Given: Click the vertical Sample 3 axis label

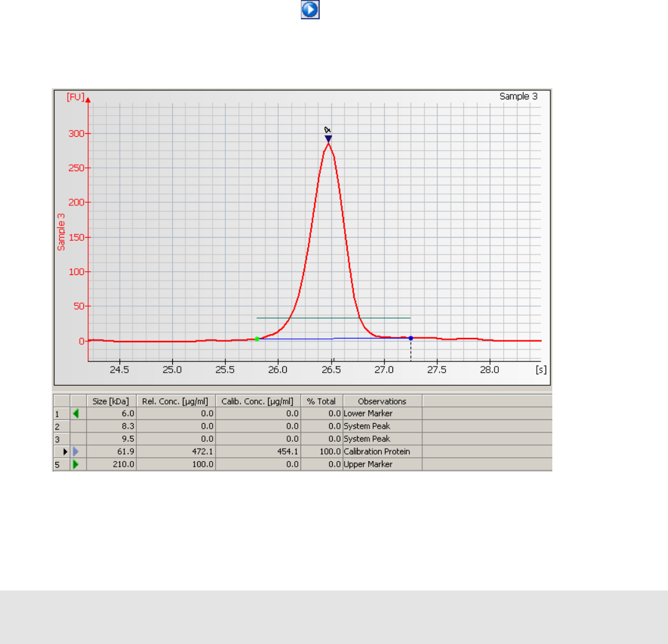Looking at the screenshot, I should tap(61, 232).
